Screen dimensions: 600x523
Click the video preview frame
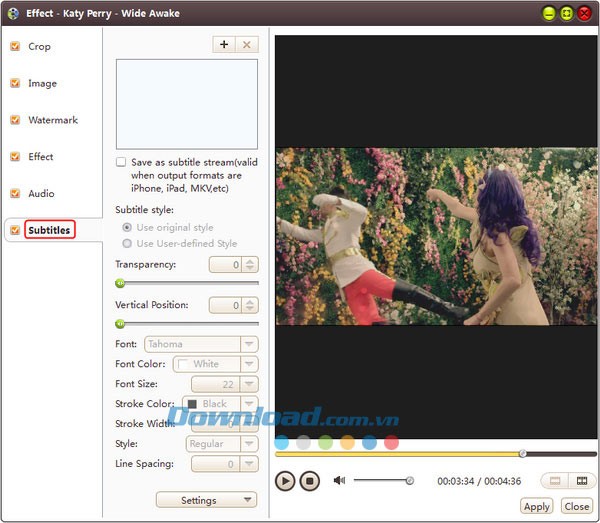436,236
